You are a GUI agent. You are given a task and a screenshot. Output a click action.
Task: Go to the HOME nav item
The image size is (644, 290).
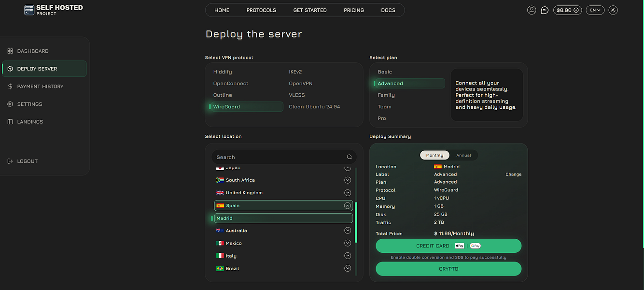pos(222,10)
